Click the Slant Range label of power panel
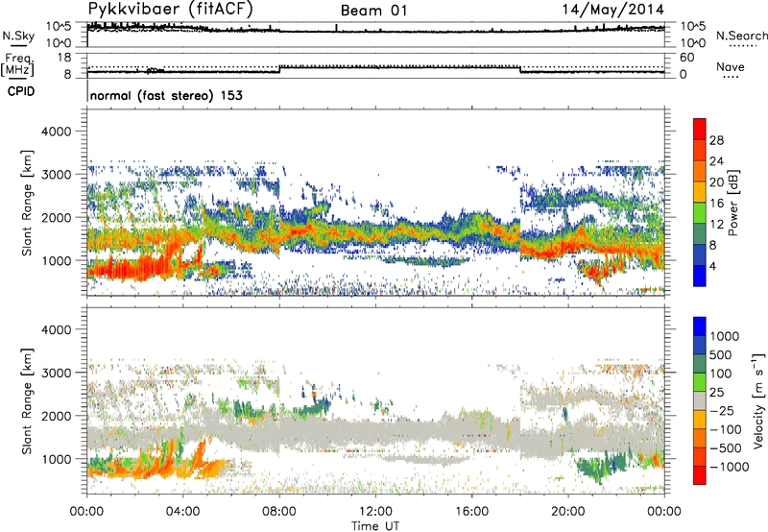The height and width of the screenshot is (532, 768). click(27, 203)
